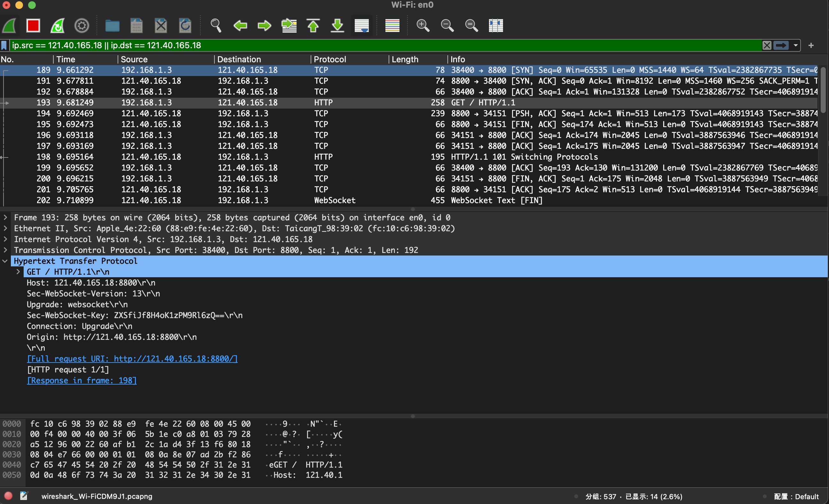Restart the current capture with green fin icon
The height and width of the screenshot is (504, 829).
[x=58, y=26]
